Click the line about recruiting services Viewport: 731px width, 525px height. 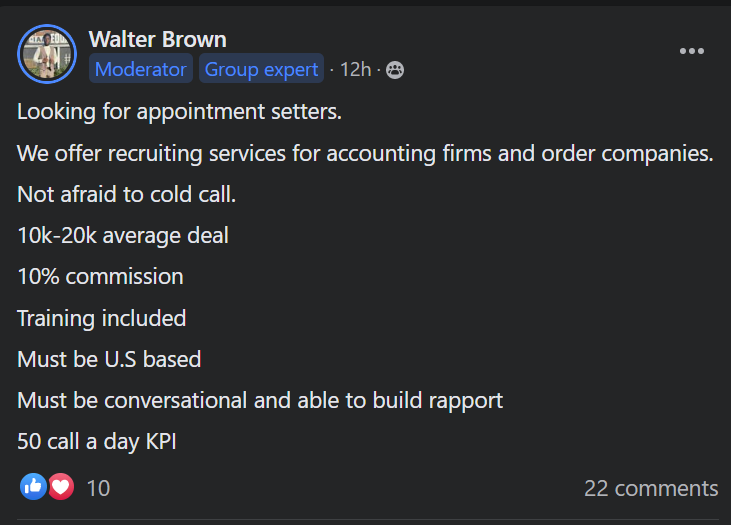[x=365, y=154]
